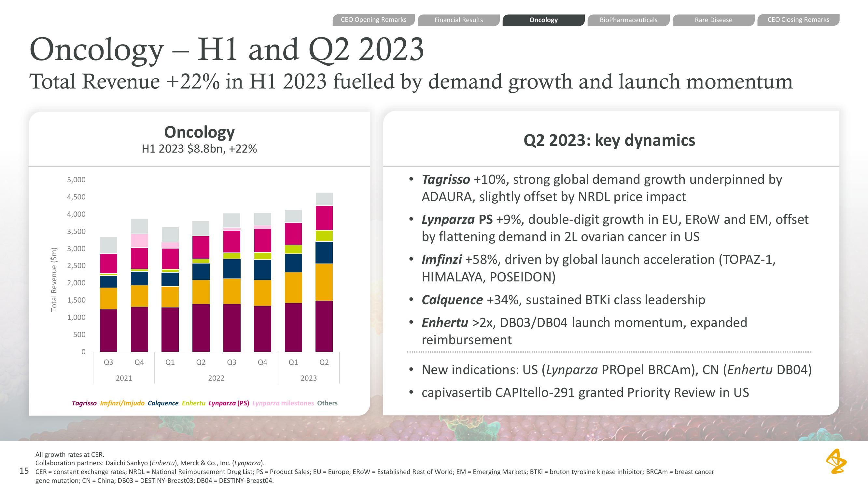Image resolution: width=868 pixels, height=488 pixels.
Task: Switch to the Financial Results tab
Action: [x=458, y=20]
